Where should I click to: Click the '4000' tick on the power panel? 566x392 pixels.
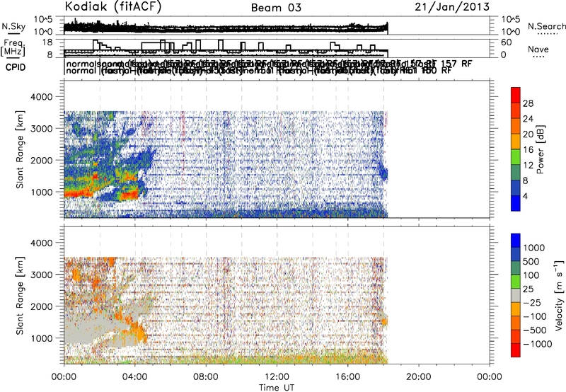click(x=41, y=97)
